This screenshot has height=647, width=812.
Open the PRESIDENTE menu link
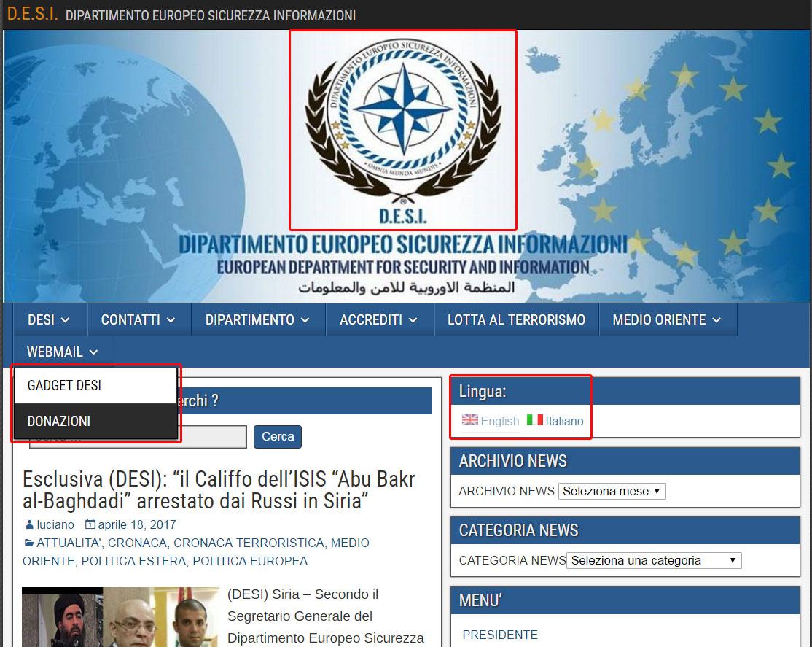tap(500, 635)
